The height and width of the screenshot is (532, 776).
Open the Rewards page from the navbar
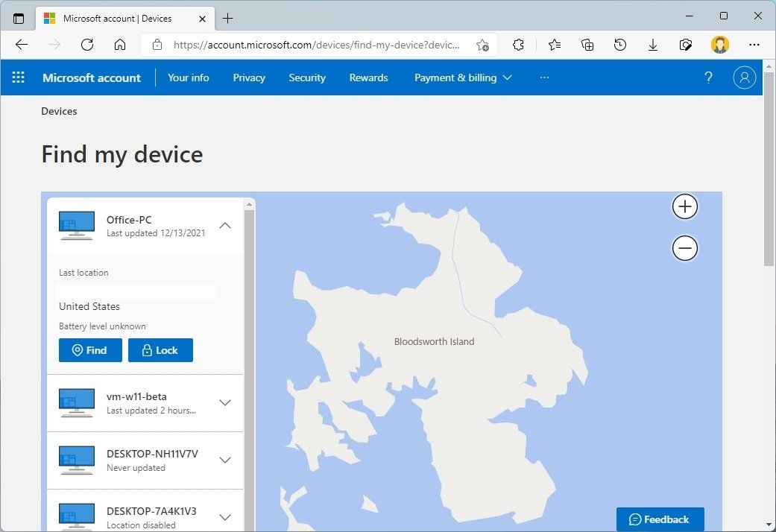coord(368,77)
